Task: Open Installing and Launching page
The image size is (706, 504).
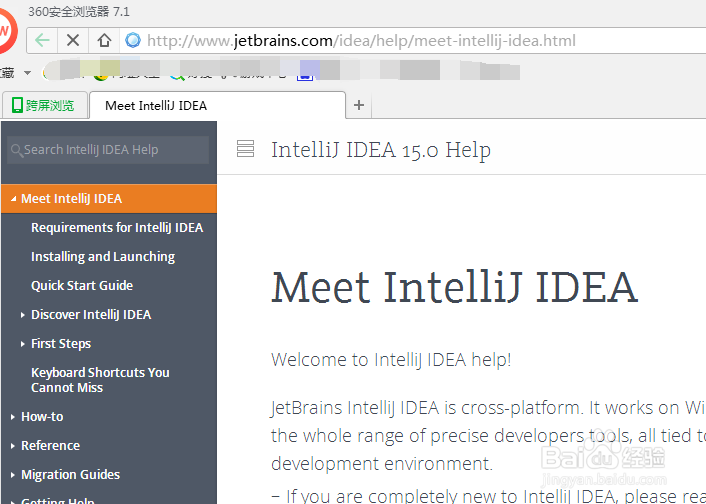Action: coord(103,257)
